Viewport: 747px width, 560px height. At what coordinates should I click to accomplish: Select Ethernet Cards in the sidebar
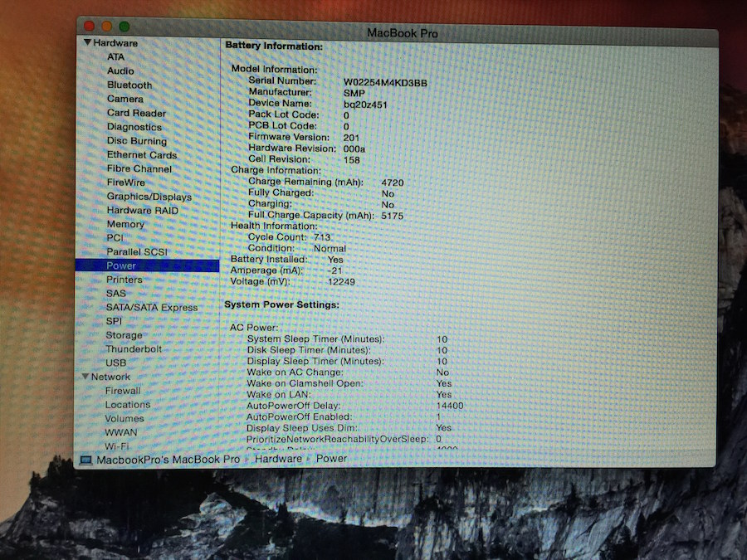point(142,155)
